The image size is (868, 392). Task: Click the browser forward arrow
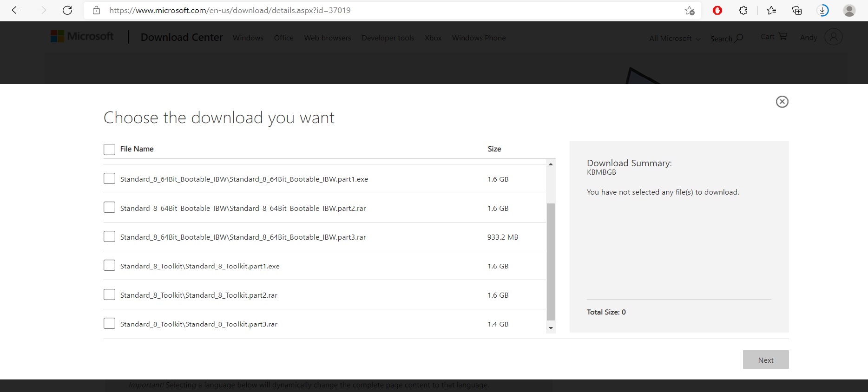[42, 10]
